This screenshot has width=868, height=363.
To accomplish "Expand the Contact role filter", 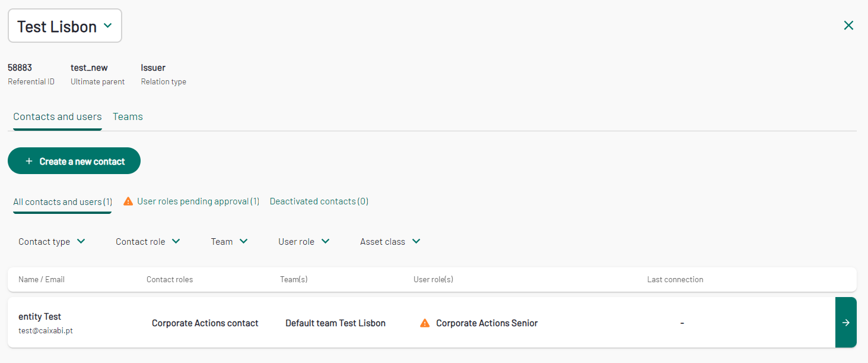I will click(148, 242).
